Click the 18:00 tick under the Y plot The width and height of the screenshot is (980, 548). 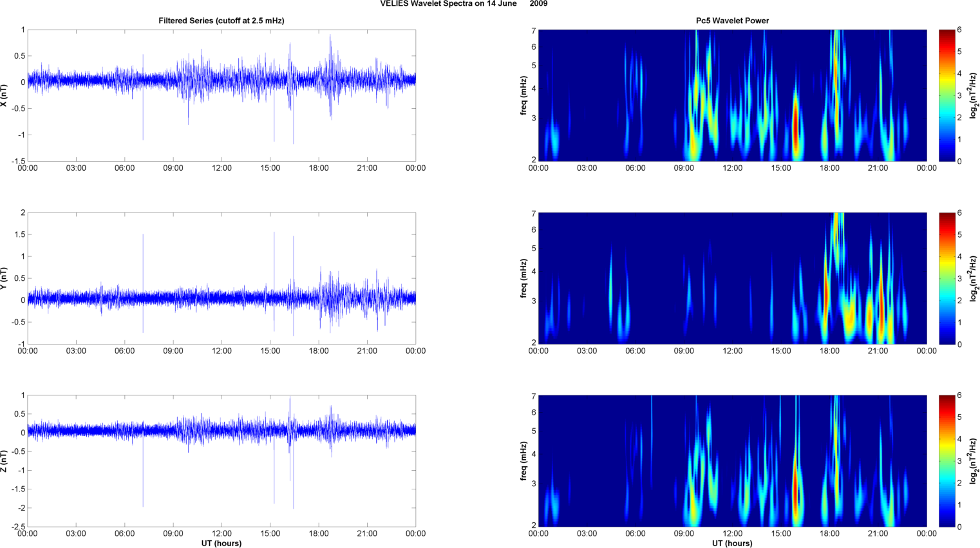pyautogui.click(x=319, y=351)
